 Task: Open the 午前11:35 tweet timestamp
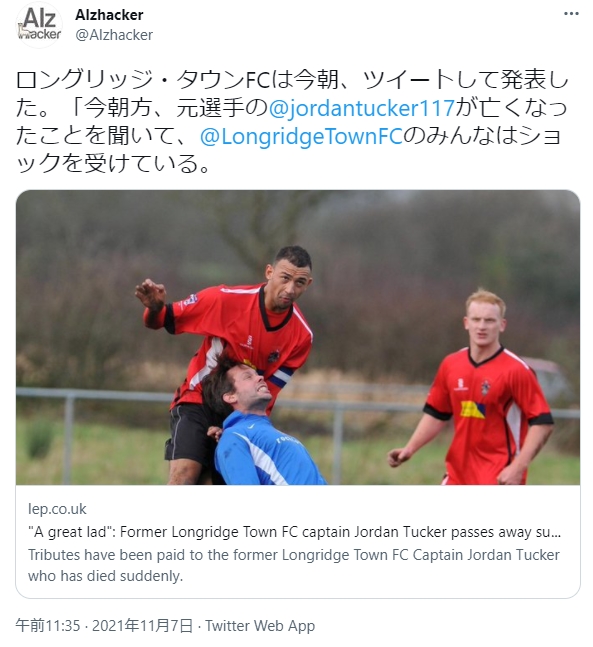tap(48, 626)
